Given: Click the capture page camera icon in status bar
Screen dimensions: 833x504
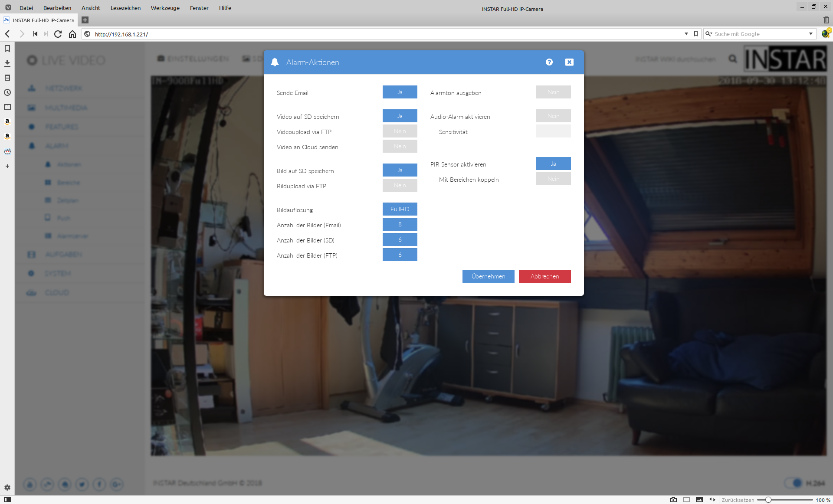Looking at the screenshot, I should 673,500.
